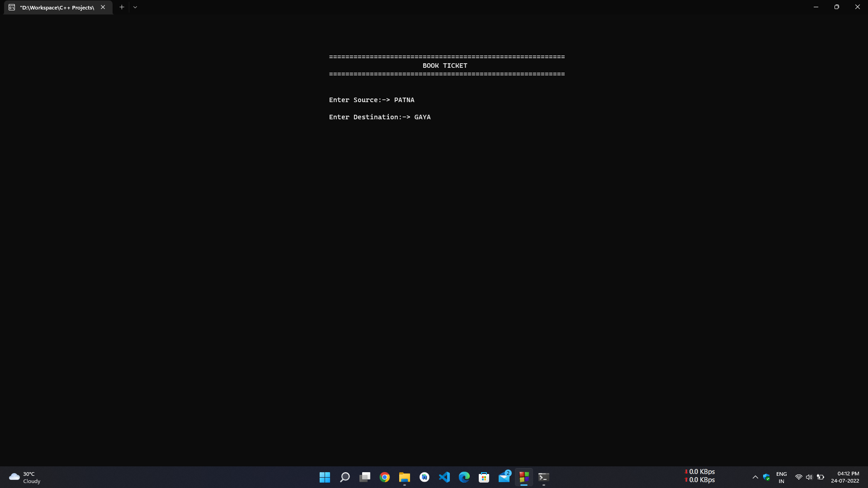Open the volume control in the tray
The height and width of the screenshot is (488, 868).
coord(809,477)
